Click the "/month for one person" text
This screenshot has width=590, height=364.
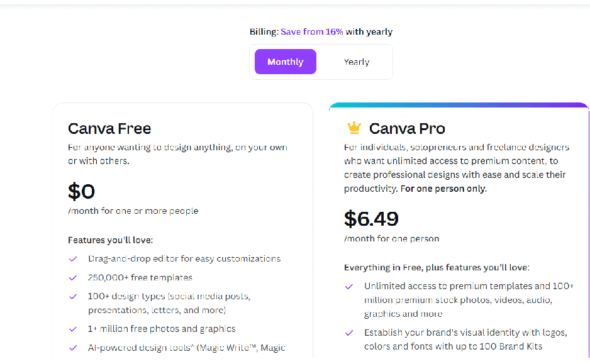click(x=391, y=238)
